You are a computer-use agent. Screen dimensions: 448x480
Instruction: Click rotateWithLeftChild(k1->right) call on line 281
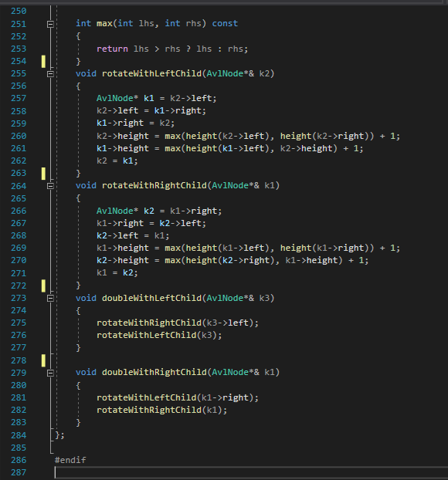[x=178, y=397]
